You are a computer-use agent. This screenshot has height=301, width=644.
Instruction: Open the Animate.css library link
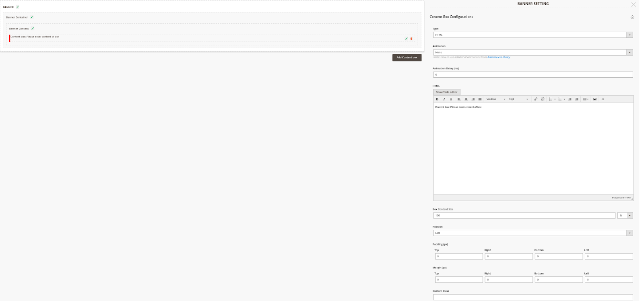point(499,57)
